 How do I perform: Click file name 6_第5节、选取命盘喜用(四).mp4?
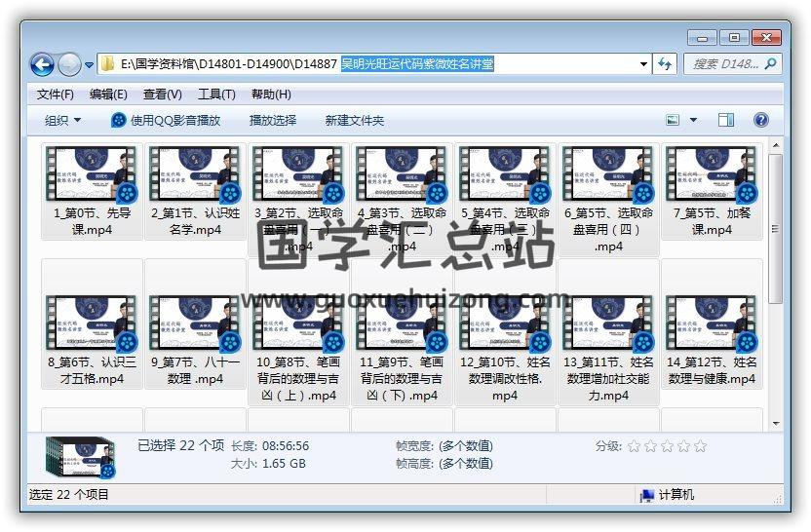609,230
